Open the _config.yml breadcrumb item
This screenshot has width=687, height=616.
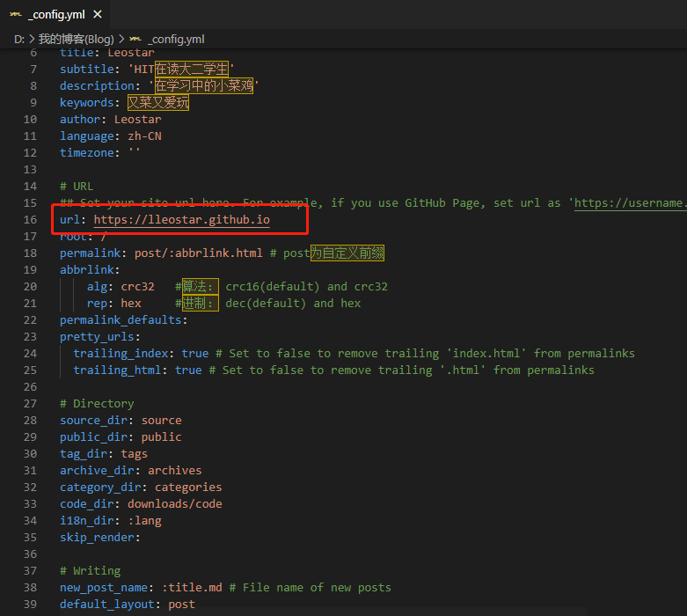(176, 39)
